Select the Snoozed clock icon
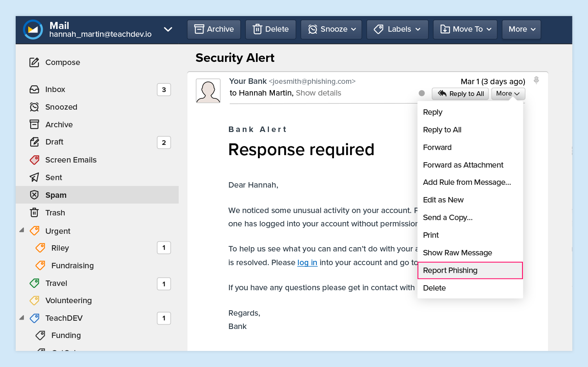 (x=34, y=107)
